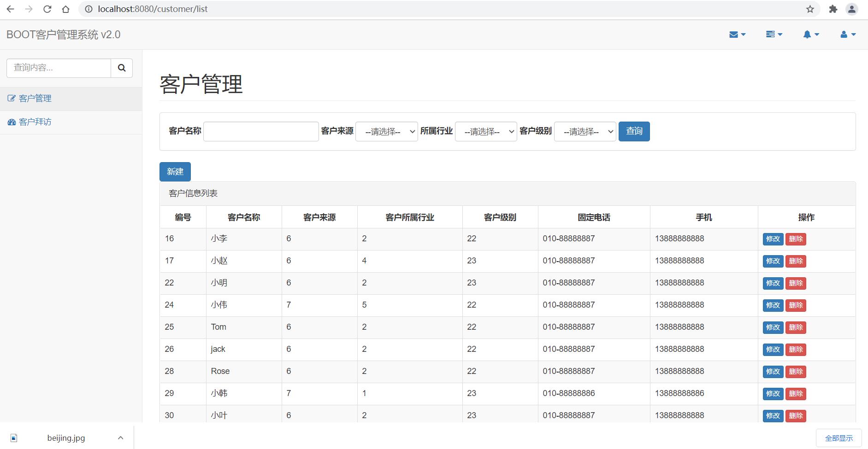The height and width of the screenshot is (449, 868).
Task: Click 修改 for customer 小李
Action: (x=773, y=239)
